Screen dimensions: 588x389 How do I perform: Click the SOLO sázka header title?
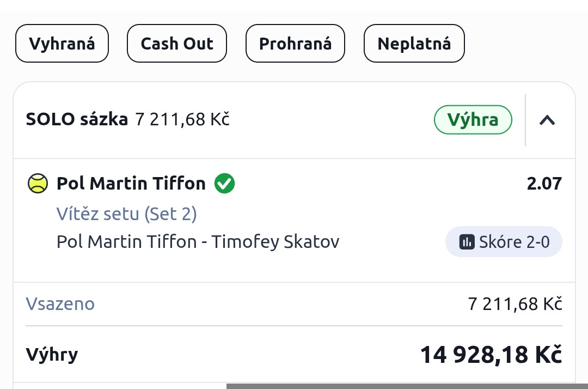77,119
